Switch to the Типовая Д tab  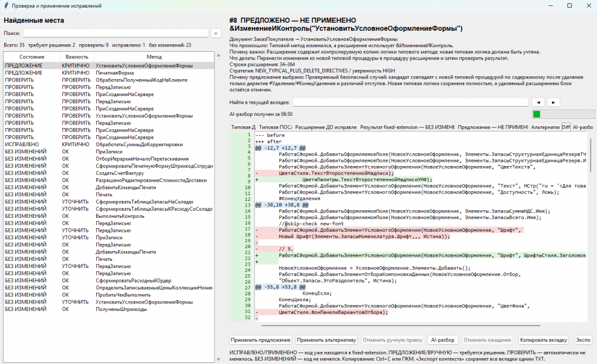pos(243,127)
